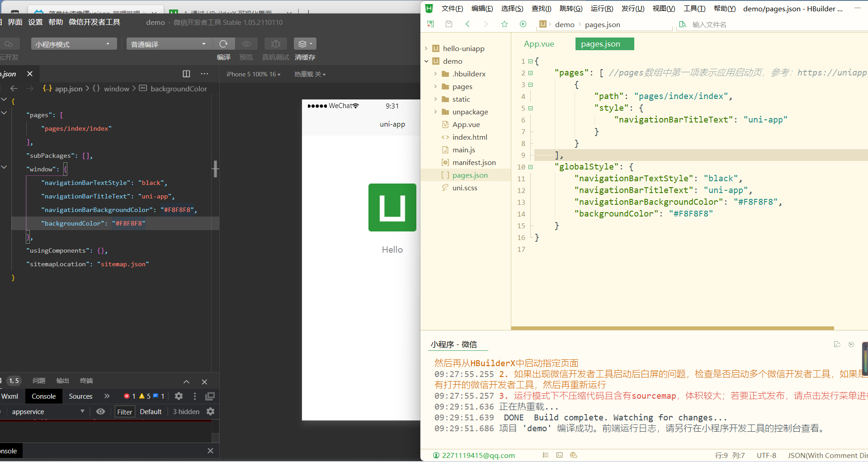Open the 普通编译 compile mode dropdown

pos(168,43)
